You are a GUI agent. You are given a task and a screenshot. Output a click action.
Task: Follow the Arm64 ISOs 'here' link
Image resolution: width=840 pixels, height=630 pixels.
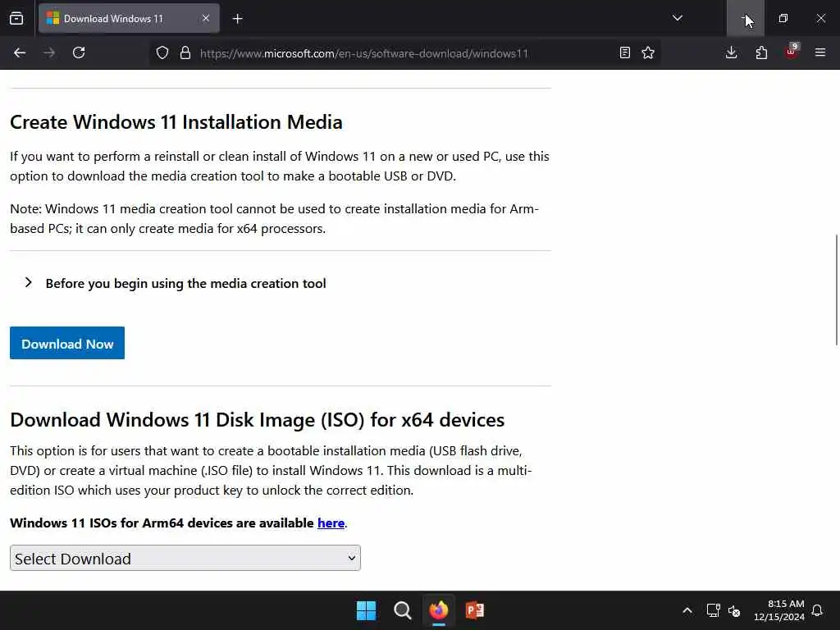coord(331,523)
